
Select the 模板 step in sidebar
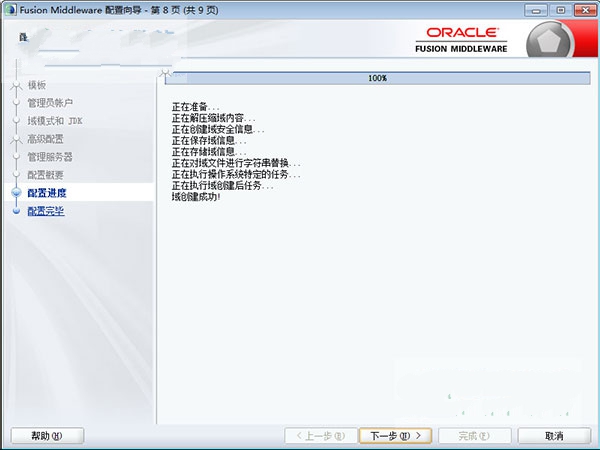(x=37, y=85)
